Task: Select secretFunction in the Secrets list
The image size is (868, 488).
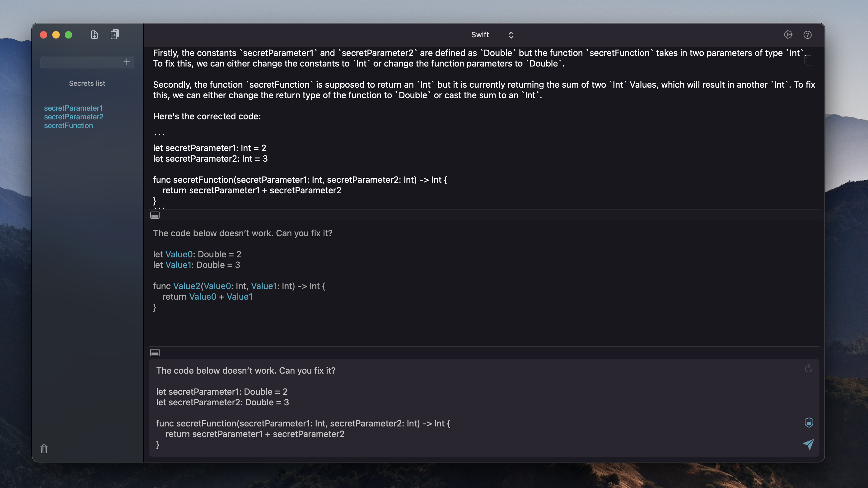Action: 68,126
